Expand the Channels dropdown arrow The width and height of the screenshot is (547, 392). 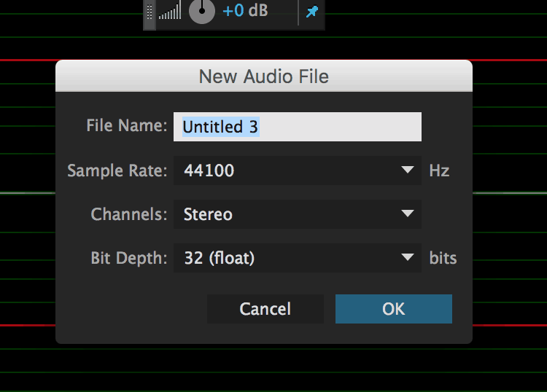tap(407, 213)
